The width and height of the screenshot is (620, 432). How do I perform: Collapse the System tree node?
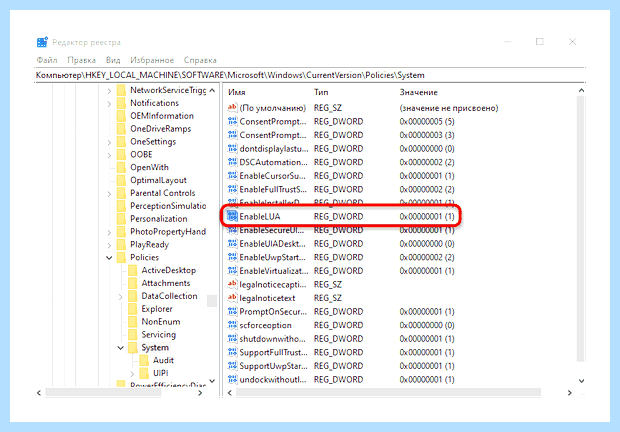[x=121, y=348]
